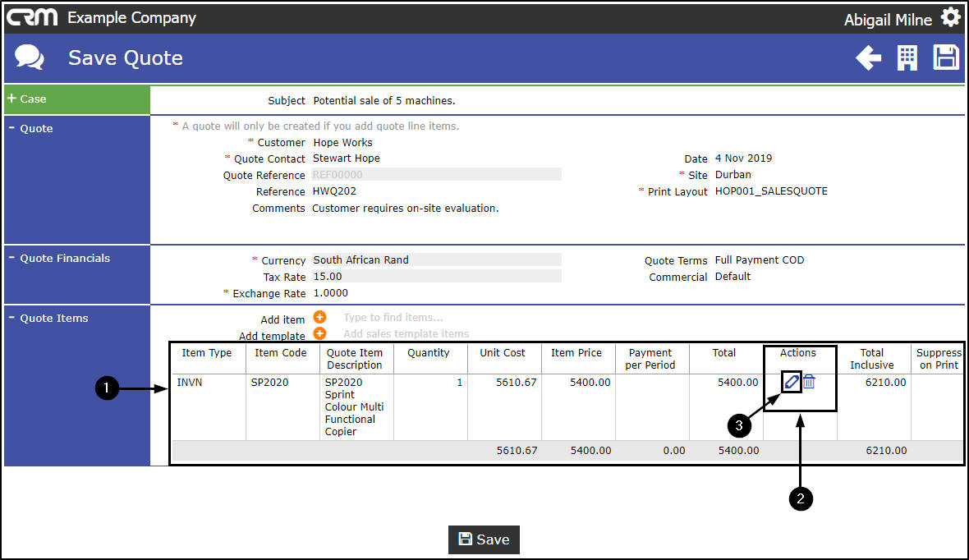Viewport: 969px width, 560px height.
Task: Click the 0.00 payment per period total
Action: (673, 451)
